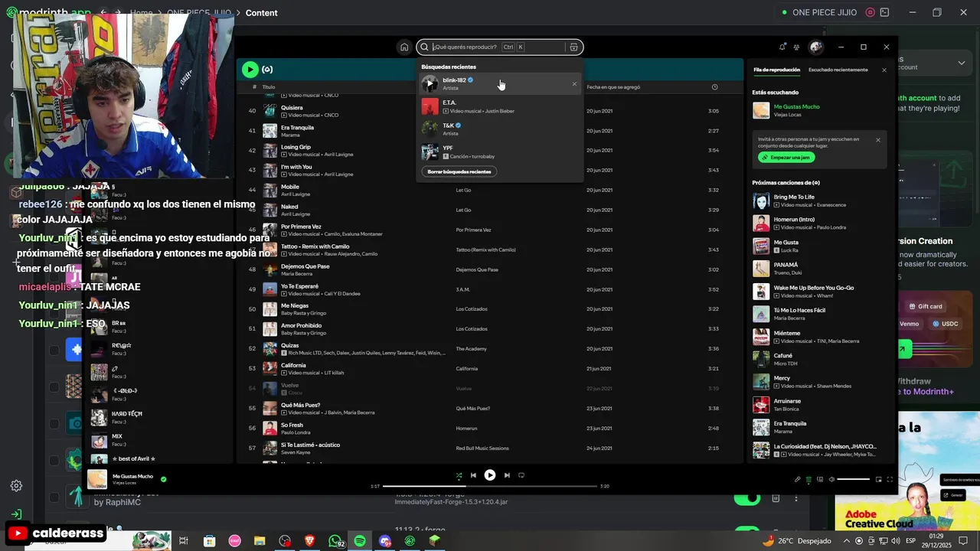Click Empezar una jam button

pos(786,157)
